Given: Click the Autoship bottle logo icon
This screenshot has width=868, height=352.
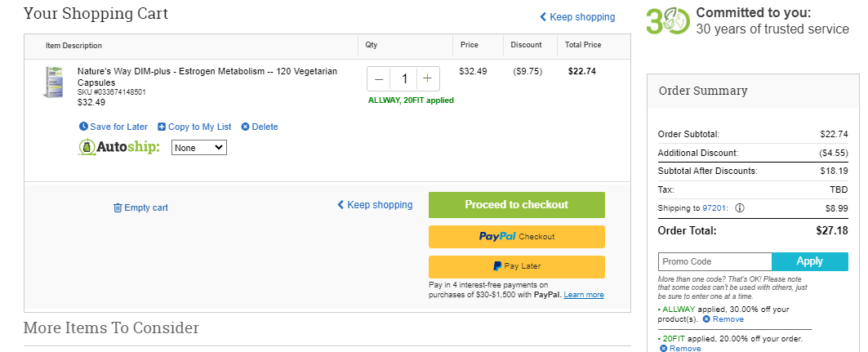Looking at the screenshot, I should 87,147.
